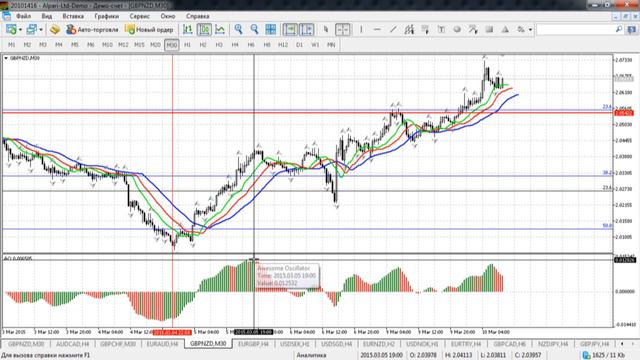640x360 pixels.
Task: Open the chat balloon icon at the toolbar's right end
Action: (632, 29)
